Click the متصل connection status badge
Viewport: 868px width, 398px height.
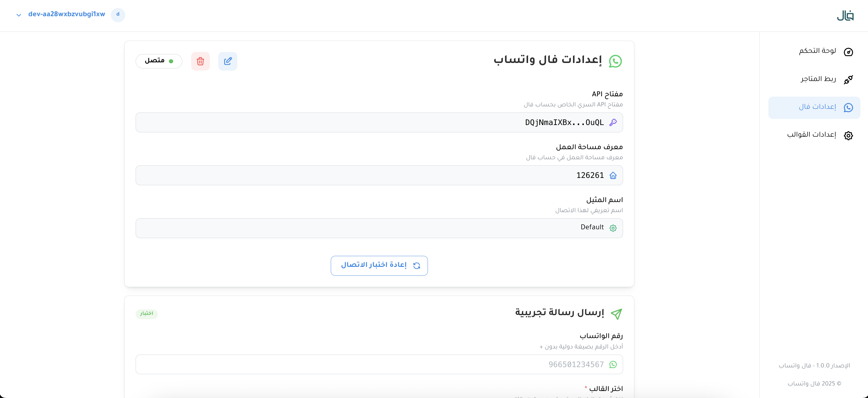159,61
